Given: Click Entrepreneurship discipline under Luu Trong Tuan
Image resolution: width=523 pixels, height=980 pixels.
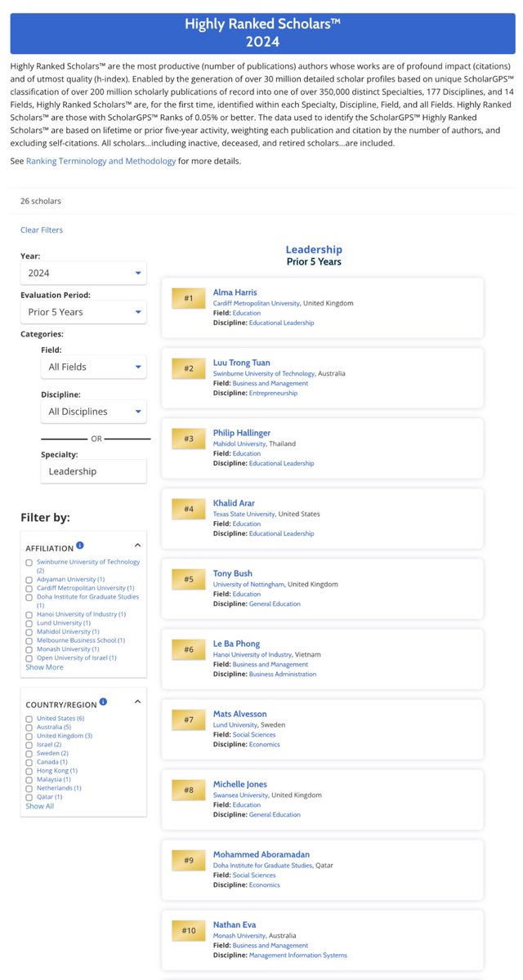Looking at the screenshot, I should (x=273, y=393).
